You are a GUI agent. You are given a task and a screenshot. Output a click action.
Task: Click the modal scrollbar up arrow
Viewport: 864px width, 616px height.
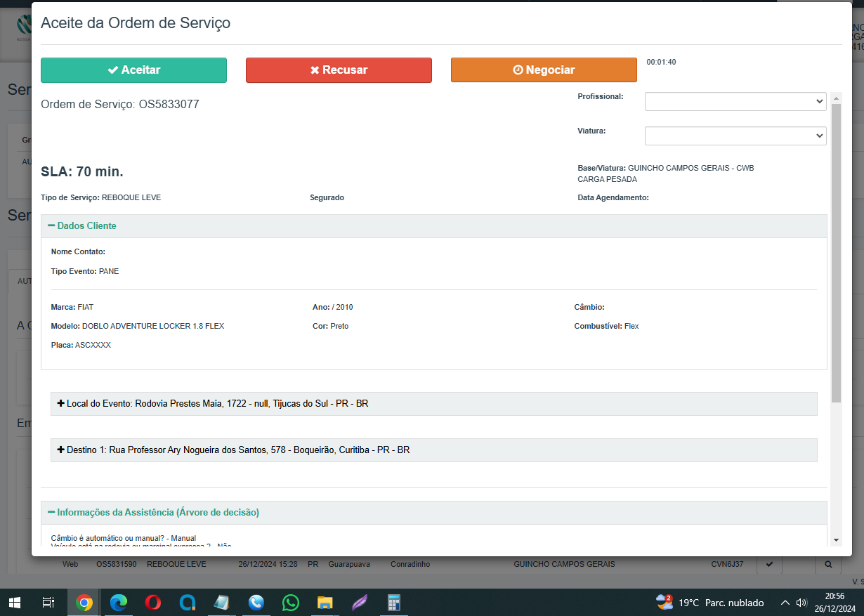coord(836,98)
